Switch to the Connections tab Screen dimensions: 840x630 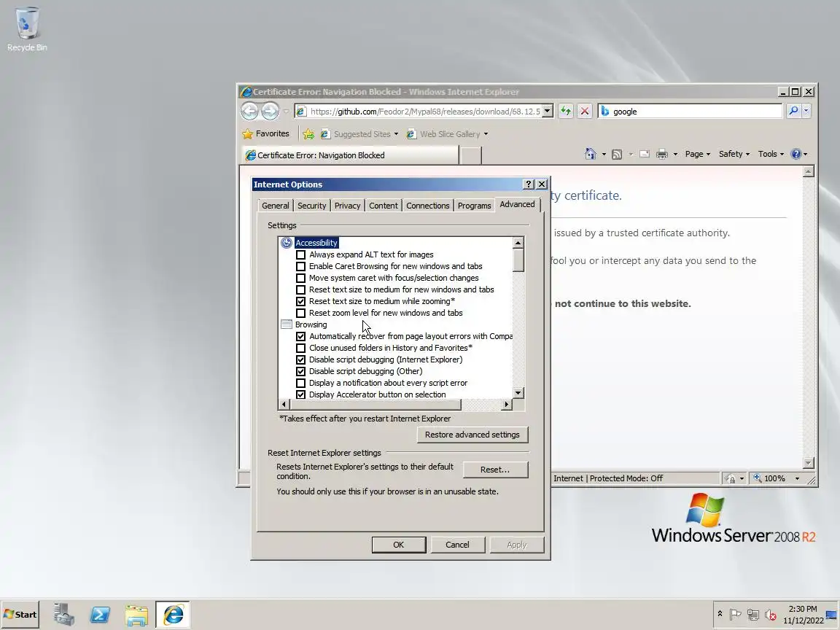click(x=427, y=206)
